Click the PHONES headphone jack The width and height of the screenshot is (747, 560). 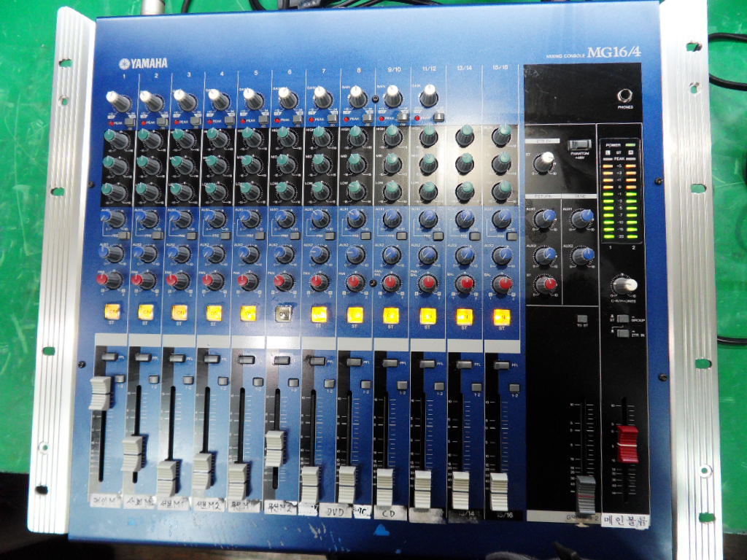[624, 96]
